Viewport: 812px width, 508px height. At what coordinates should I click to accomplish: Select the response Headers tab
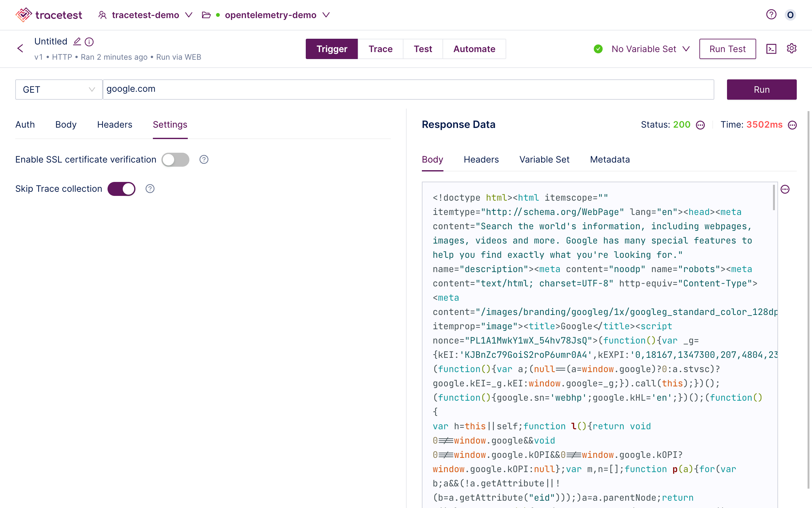coord(481,160)
